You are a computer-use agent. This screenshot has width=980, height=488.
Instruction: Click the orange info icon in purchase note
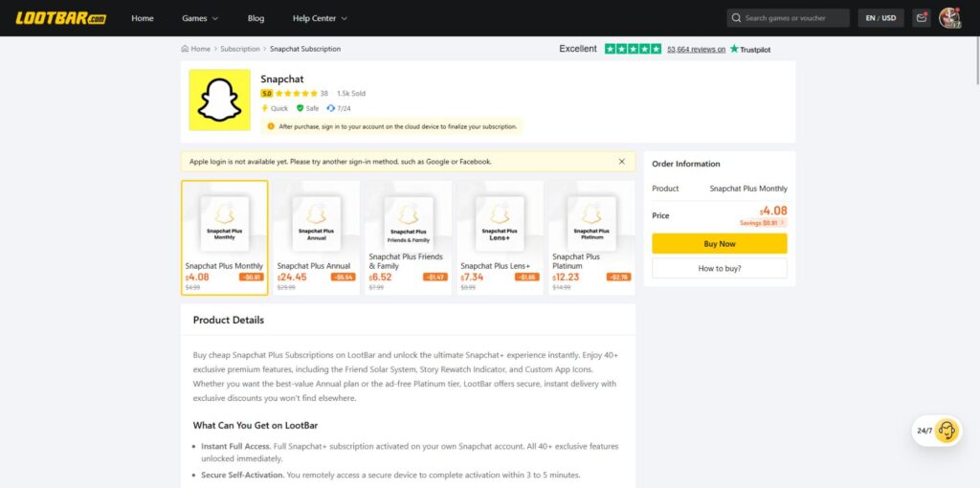(271, 126)
